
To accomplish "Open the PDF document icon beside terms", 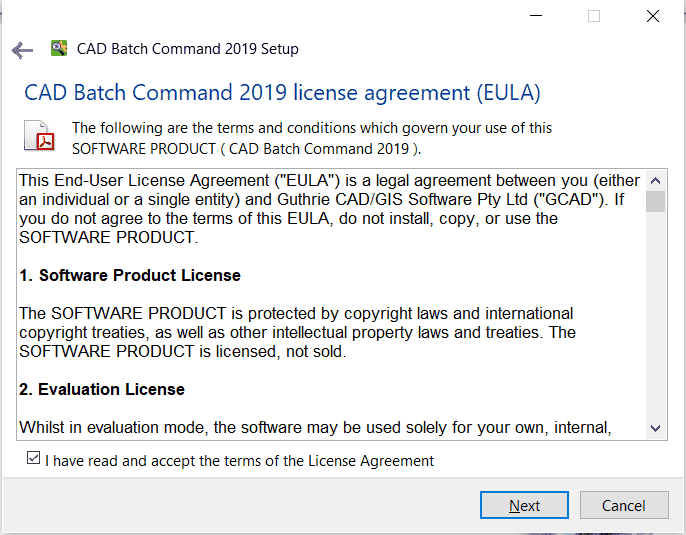I will 39,136.
